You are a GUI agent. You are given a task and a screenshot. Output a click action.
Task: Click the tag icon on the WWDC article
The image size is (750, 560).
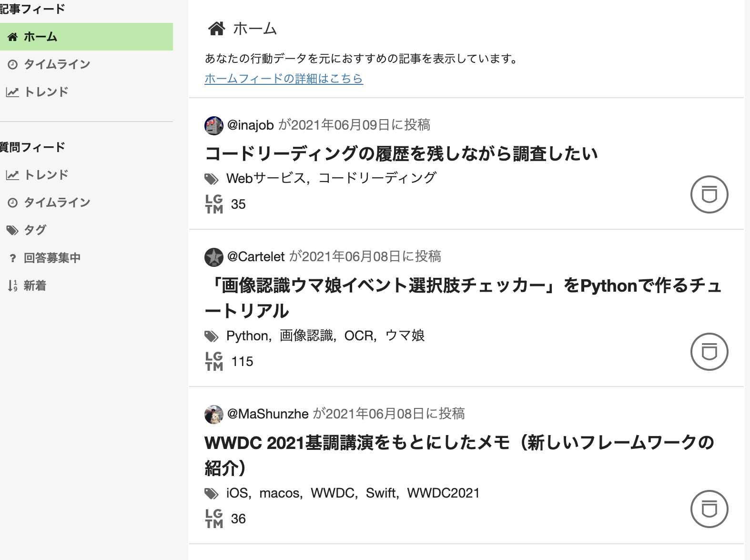[x=212, y=494]
